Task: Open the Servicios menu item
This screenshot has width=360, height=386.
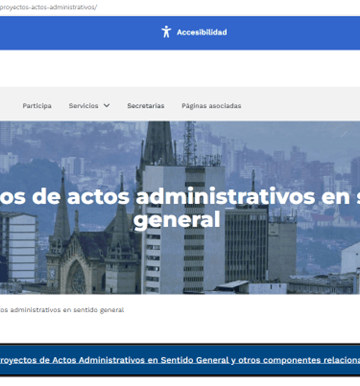Action: tap(83, 106)
